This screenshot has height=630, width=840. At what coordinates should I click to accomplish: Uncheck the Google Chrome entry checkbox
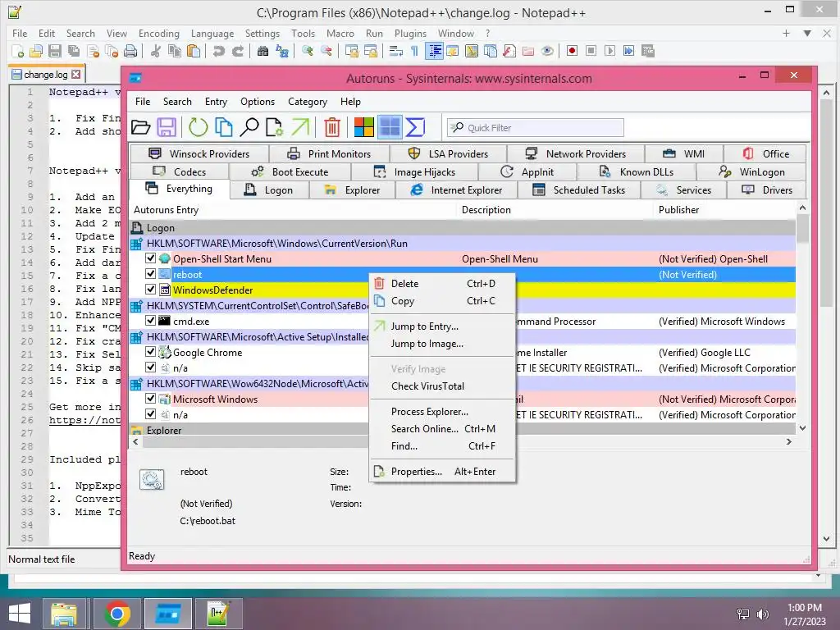tap(151, 352)
